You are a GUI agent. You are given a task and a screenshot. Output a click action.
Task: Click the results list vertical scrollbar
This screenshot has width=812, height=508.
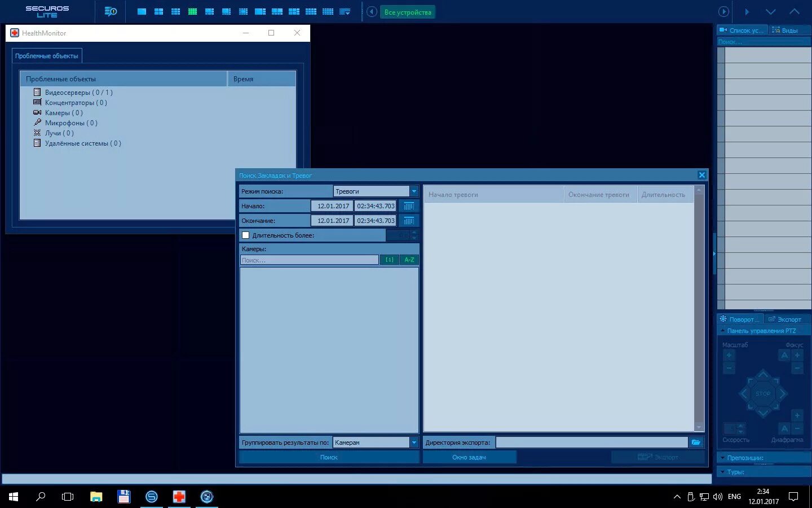(x=699, y=308)
